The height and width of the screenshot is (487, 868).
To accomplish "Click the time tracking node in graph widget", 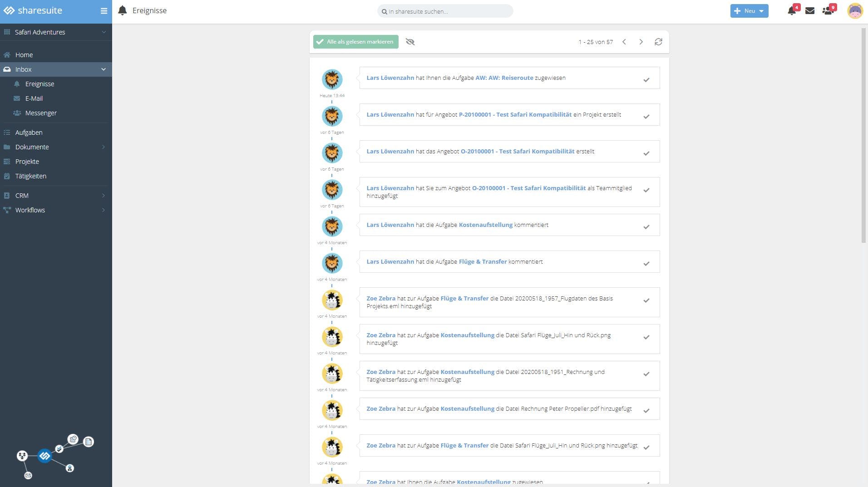I will coord(73,439).
